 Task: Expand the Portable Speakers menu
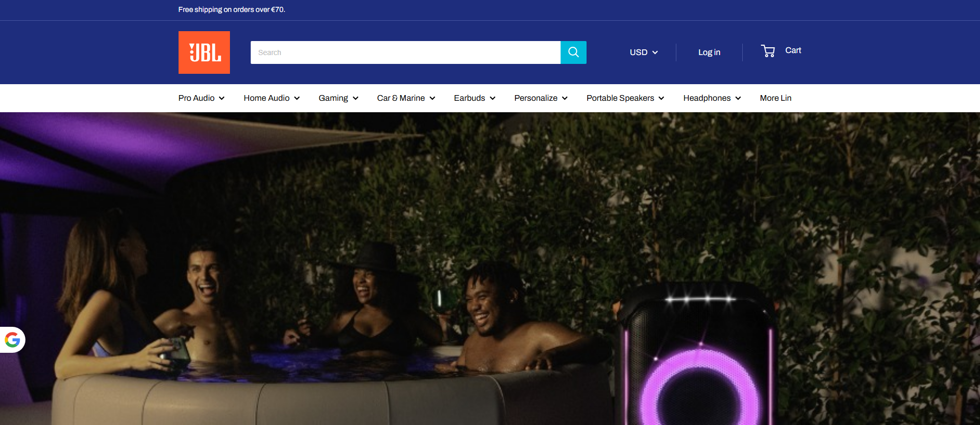pyautogui.click(x=625, y=98)
